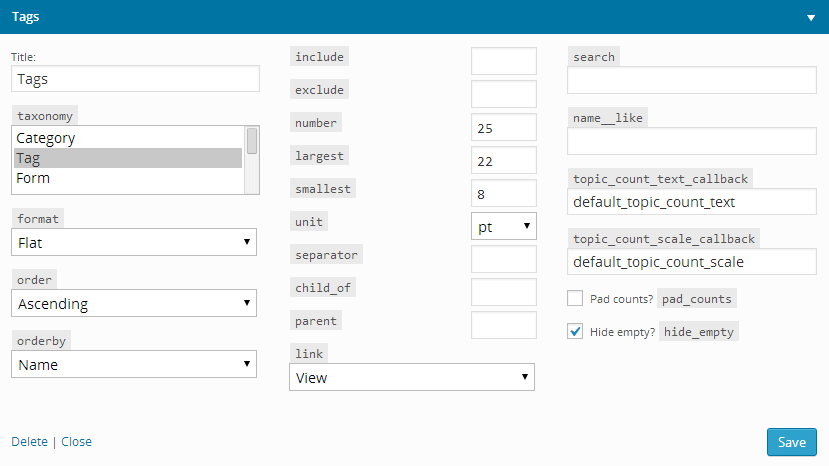Click the topic_count_text_callback input field
Viewport: 829px width, 466px height.
tap(692, 202)
